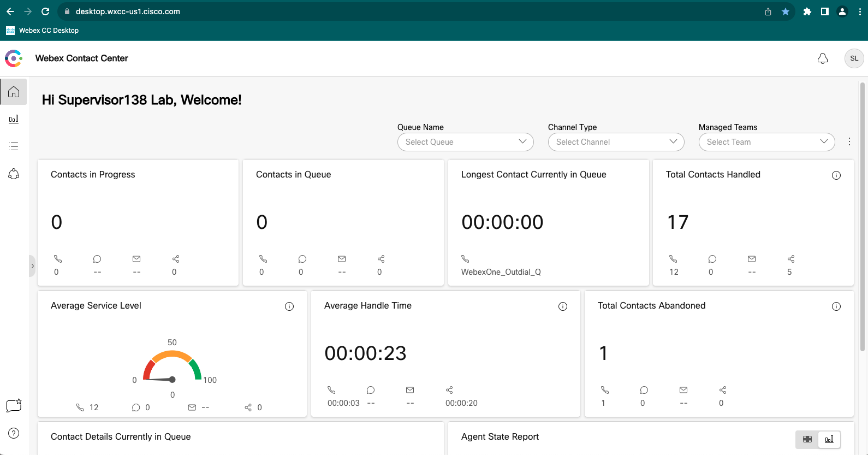Image resolution: width=868 pixels, height=455 pixels.
Task: Go back with browser back arrow
Action: [10, 11]
